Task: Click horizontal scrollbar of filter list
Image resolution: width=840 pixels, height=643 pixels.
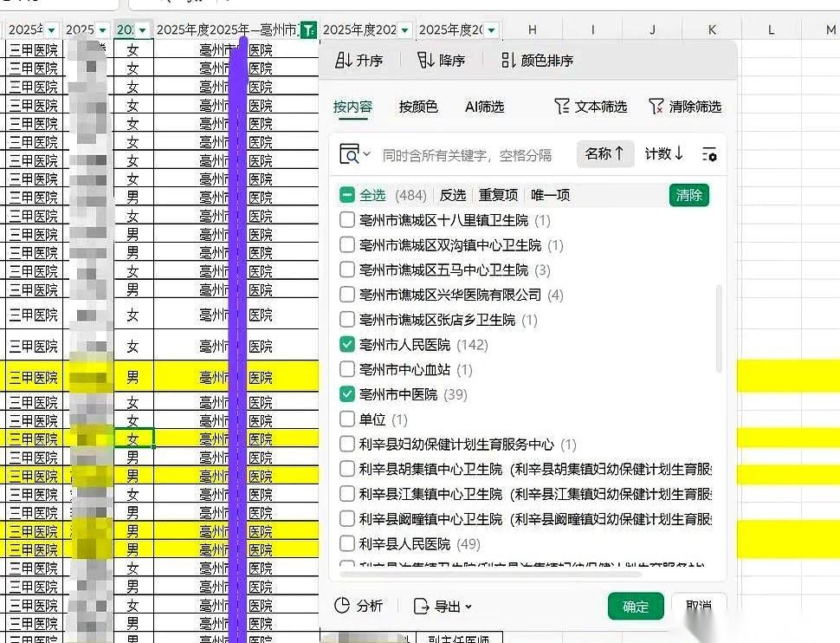Action: click(490, 575)
